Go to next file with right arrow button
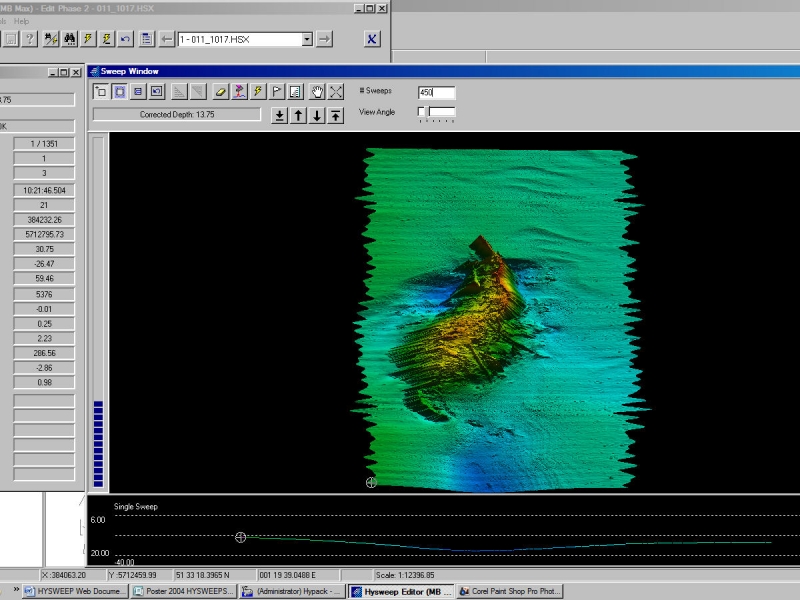Viewport: 800px width, 600px height. coord(326,39)
